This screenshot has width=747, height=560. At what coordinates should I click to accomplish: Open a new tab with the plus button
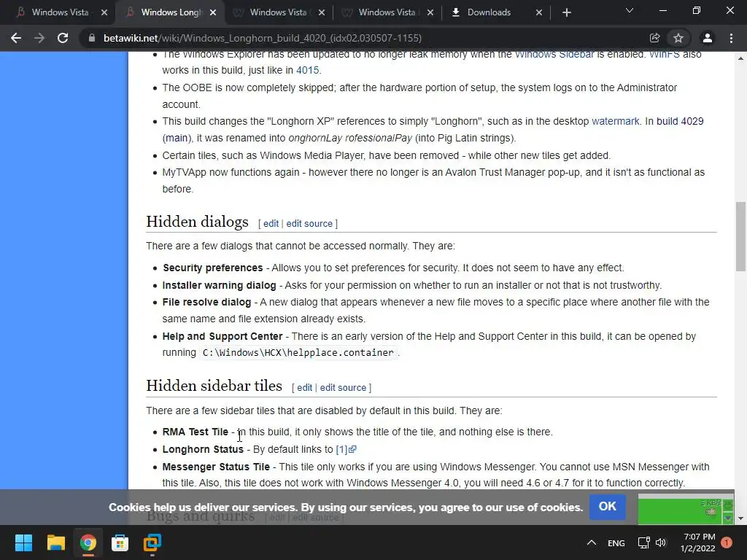coord(566,12)
